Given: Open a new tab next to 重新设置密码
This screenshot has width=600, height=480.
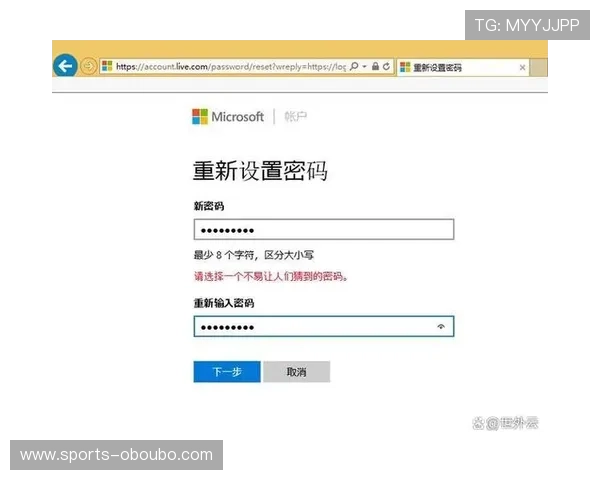Looking at the screenshot, I should 538,67.
